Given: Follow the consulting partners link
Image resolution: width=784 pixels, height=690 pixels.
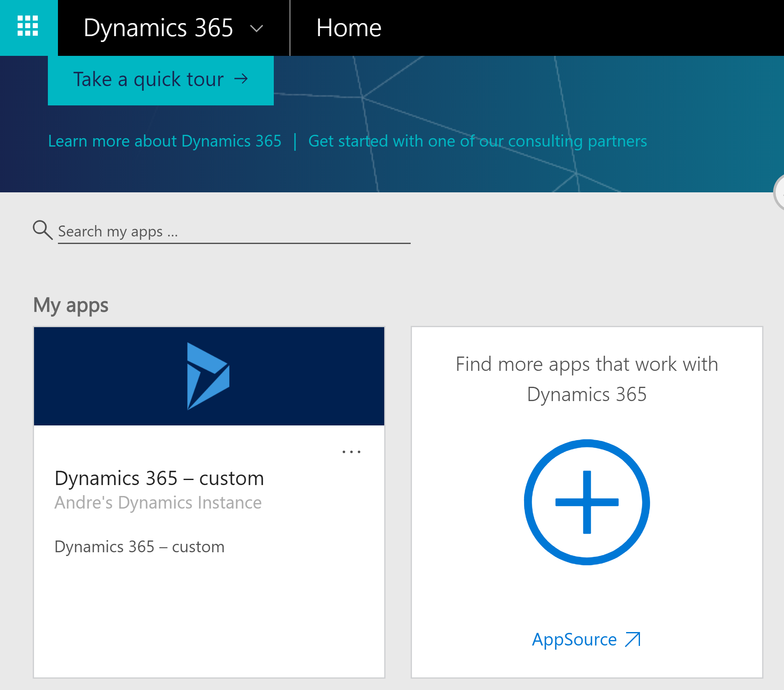Looking at the screenshot, I should (x=477, y=141).
